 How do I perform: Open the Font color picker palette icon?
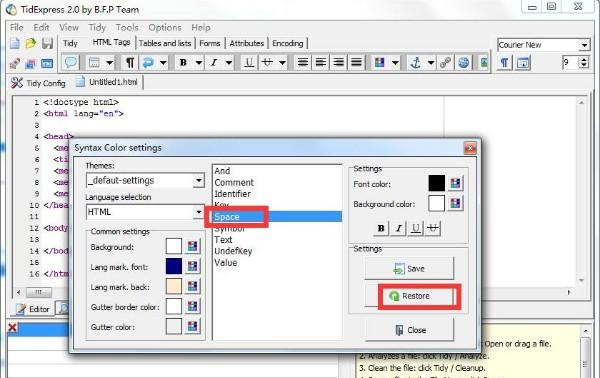455,183
